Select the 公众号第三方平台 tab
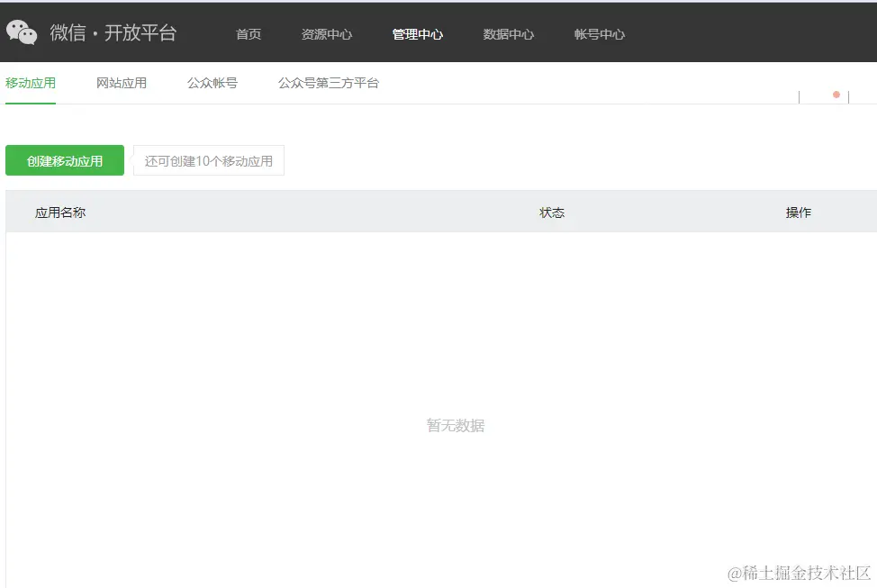The height and width of the screenshot is (588, 877). coord(328,82)
